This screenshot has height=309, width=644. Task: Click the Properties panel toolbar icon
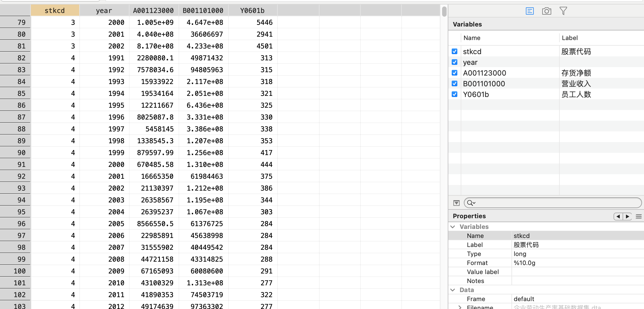click(530, 11)
